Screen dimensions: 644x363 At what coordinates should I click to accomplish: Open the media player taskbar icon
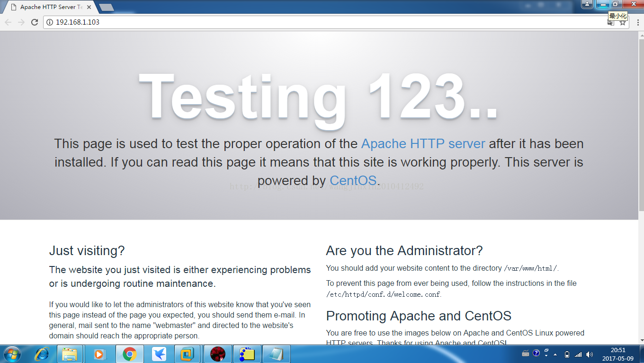click(x=99, y=354)
